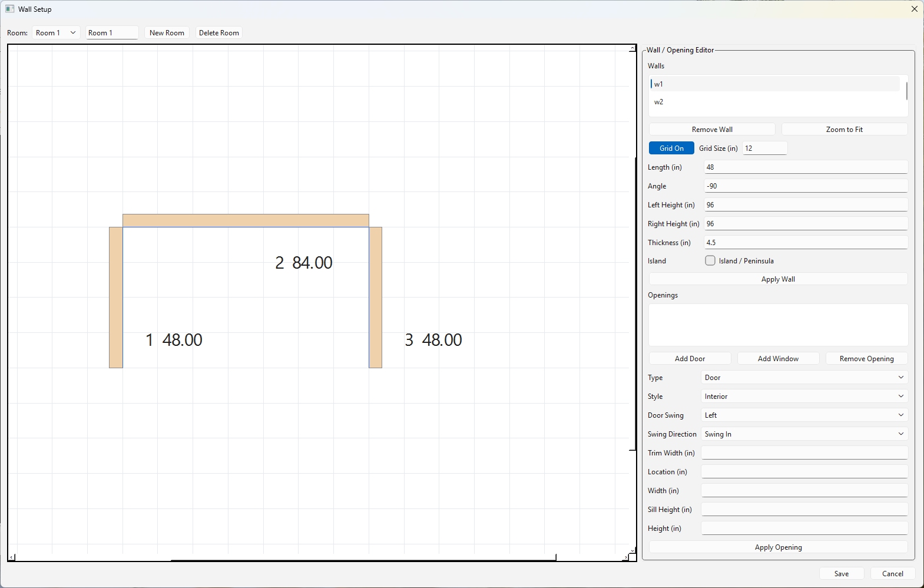Image resolution: width=924 pixels, height=588 pixels.
Task: Click the opening Height (in) field
Action: (x=804, y=528)
